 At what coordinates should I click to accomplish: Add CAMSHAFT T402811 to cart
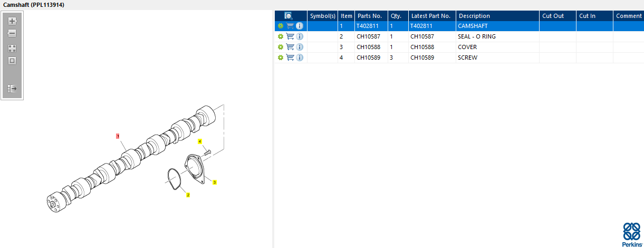tap(290, 26)
